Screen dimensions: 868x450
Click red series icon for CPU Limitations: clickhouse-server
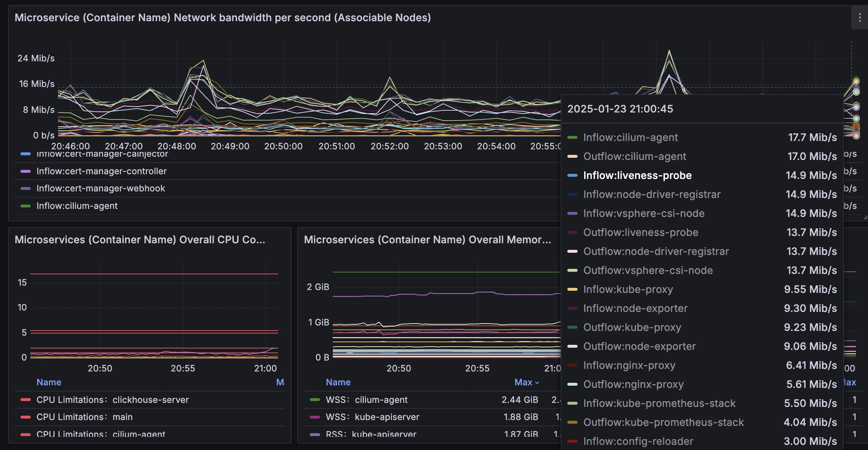[26, 400]
